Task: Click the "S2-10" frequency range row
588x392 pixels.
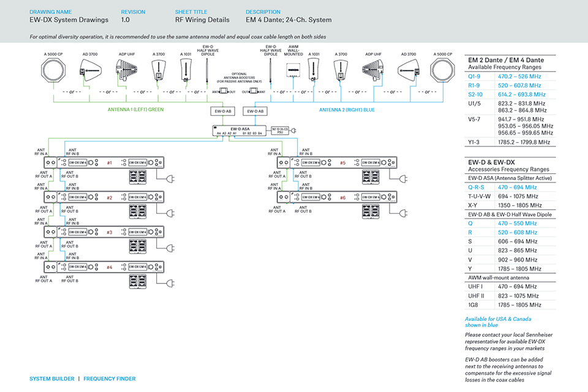Action: pyautogui.click(x=510, y=94)
